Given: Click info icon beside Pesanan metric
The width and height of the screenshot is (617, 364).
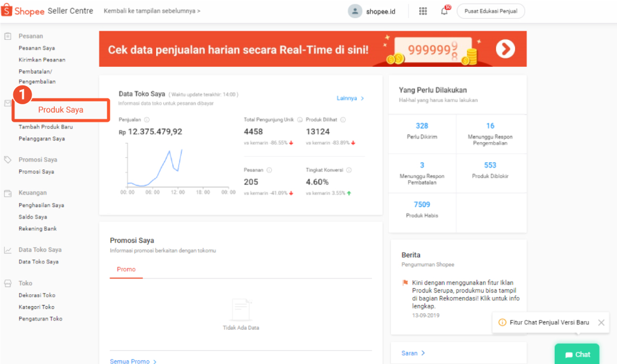Looking at the screenshot, I should coord(269,170).
